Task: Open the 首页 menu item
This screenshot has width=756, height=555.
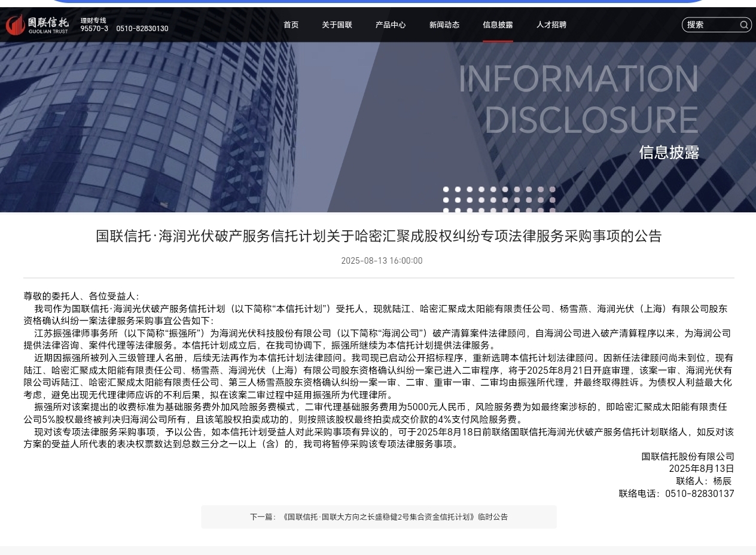Action: pos(291,25)
